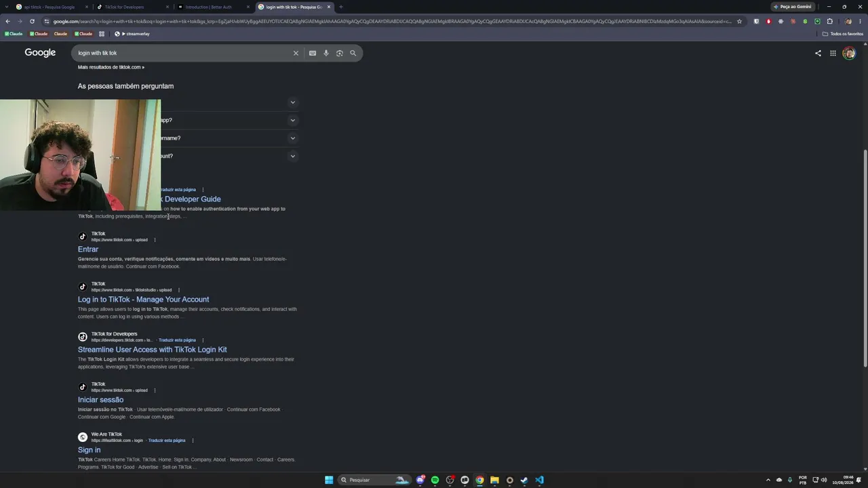
Task: Open the on-screen keyboard input tool
Action: pyautogui.click(x=313, y=53)
